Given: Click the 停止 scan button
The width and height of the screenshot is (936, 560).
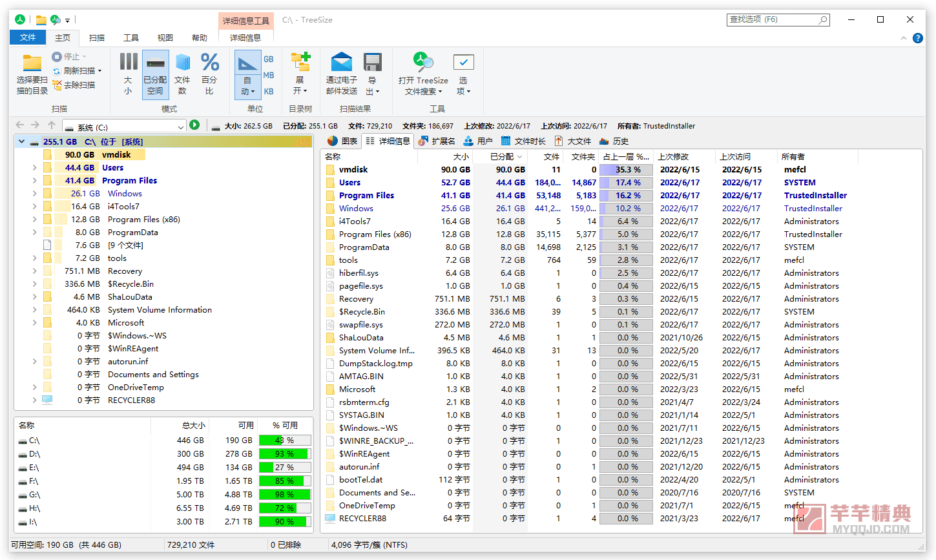Looking at the screenshot, I should click(x=68, y=57).
